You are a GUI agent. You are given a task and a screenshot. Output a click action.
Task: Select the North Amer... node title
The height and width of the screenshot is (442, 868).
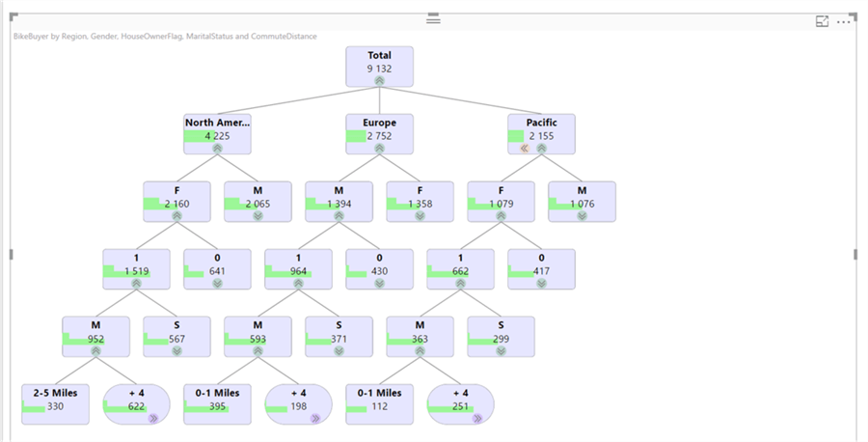(218, 123)
